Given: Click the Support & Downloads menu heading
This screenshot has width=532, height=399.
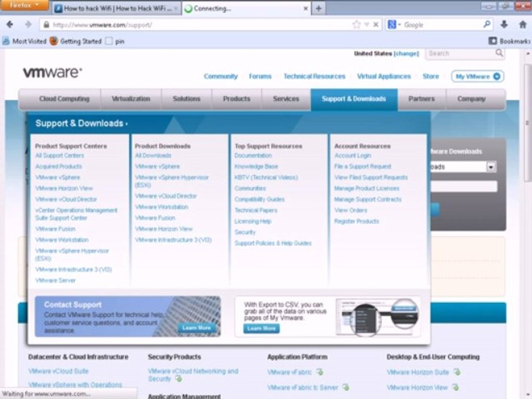Looking at the screenshot, I should pyautogui.click(x=81, y=123).
